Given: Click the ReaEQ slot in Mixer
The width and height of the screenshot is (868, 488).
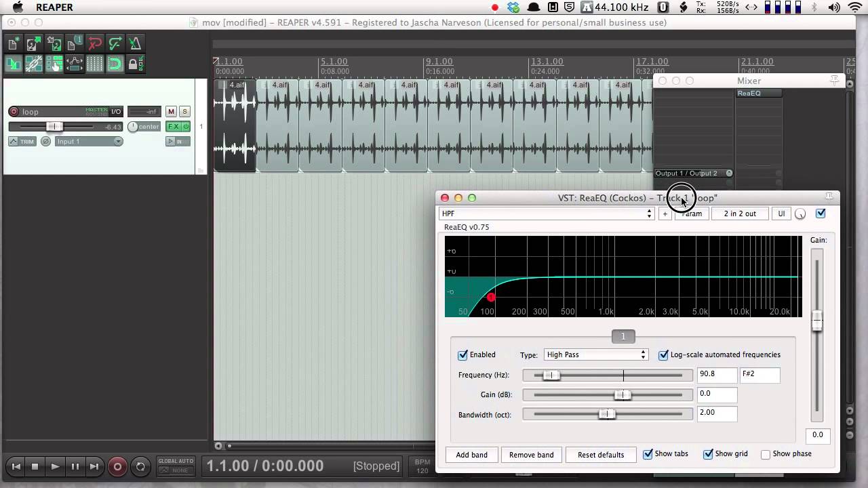Looking at the screenshot, I should pyautogui.click(x=759, y=94).
